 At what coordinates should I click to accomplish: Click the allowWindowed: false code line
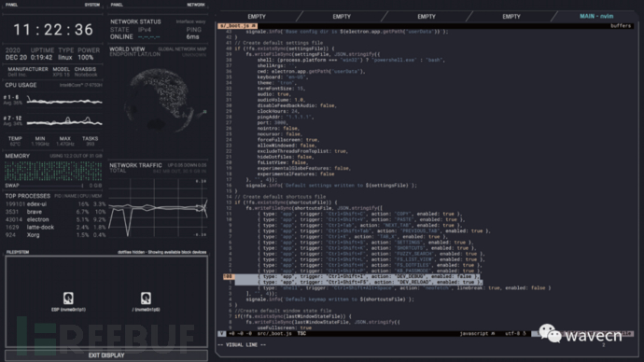[287, 146]
